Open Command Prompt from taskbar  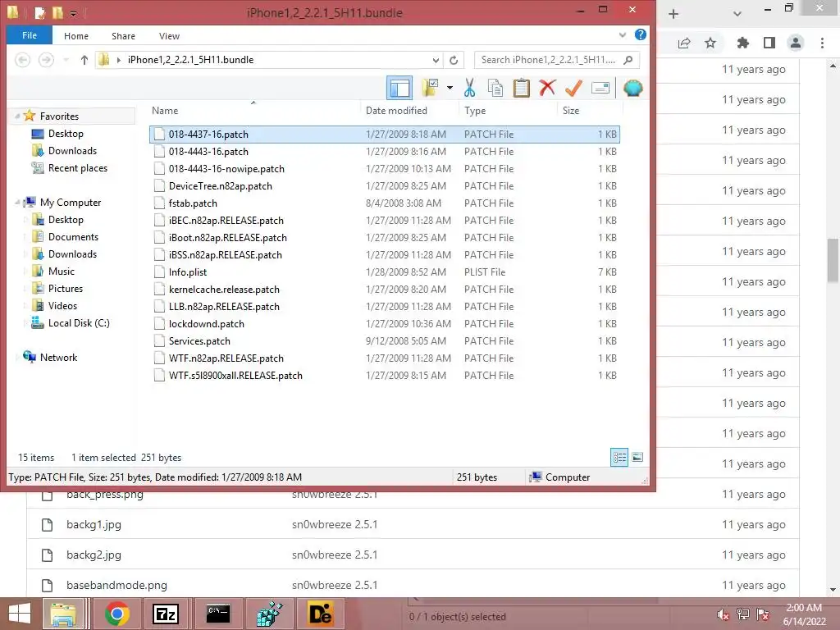[x=218, y=614]
